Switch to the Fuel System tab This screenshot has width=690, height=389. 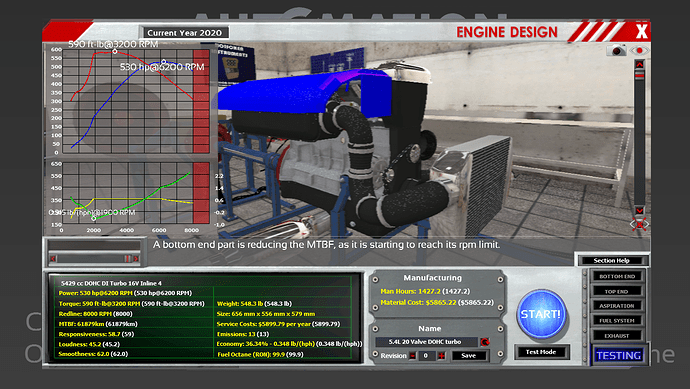coord(617,321)
